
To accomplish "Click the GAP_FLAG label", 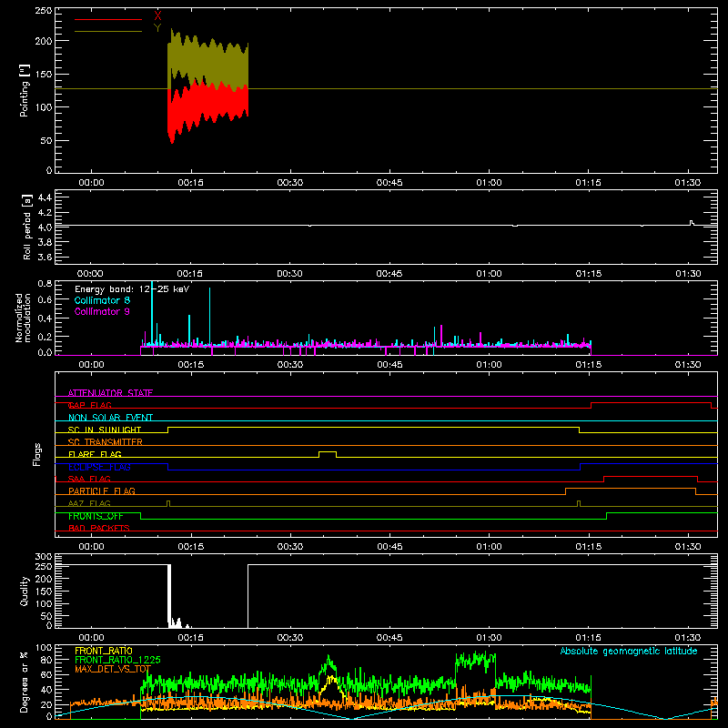I will point(90,405).
